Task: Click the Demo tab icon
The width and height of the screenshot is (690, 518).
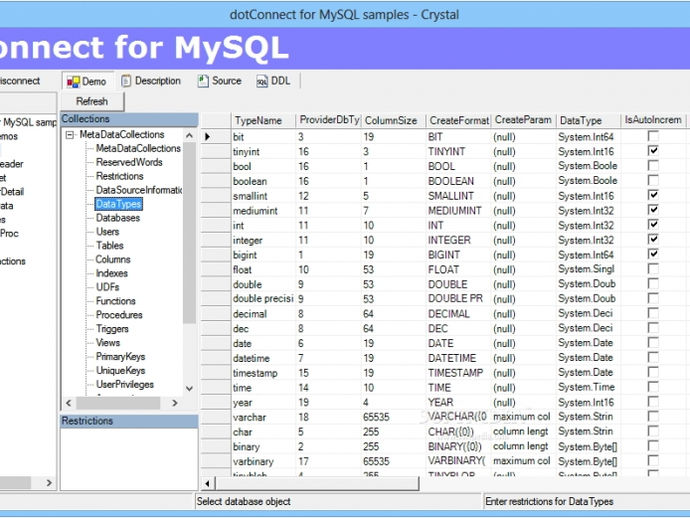Action: click(73, 81)
